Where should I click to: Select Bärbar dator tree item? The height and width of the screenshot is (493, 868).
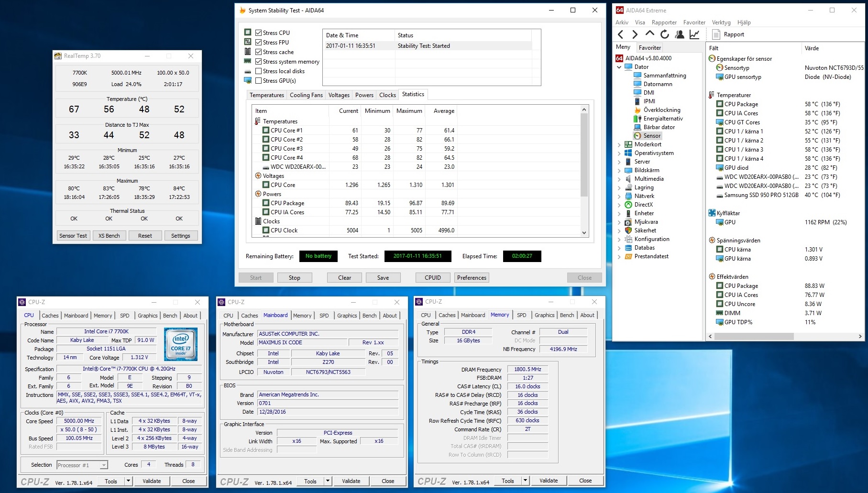pos(659,127)
